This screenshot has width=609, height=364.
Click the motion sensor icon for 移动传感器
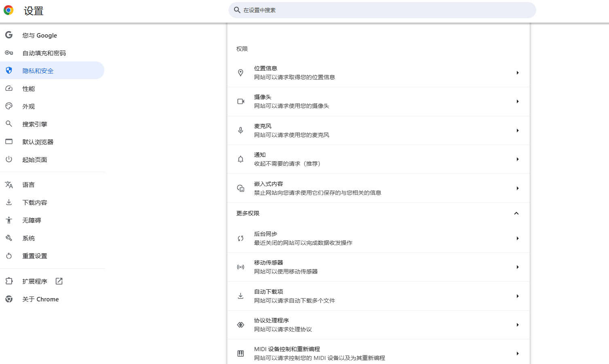tap(241, 267)
